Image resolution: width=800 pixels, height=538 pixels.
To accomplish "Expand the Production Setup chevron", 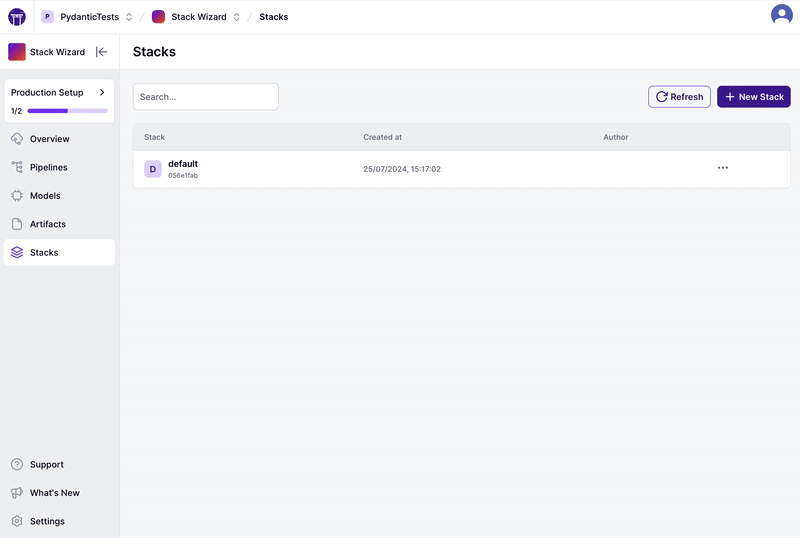I will (102, 93).
